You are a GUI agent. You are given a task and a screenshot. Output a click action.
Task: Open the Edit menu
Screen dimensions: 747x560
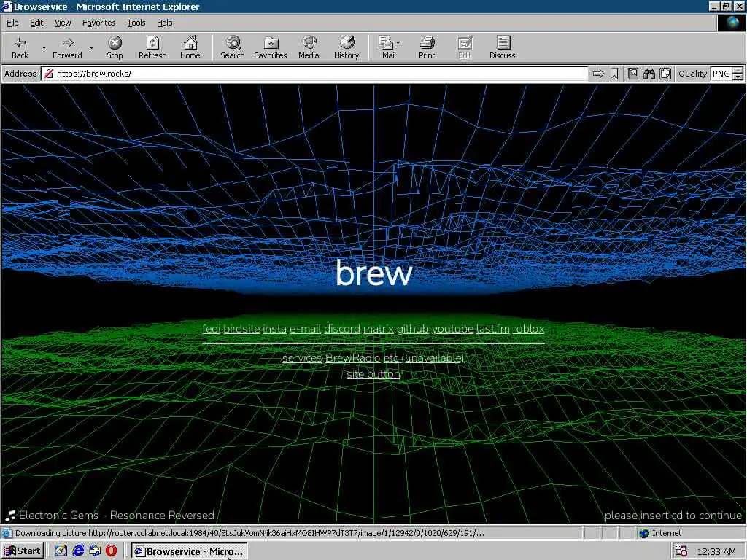point(36,23)
